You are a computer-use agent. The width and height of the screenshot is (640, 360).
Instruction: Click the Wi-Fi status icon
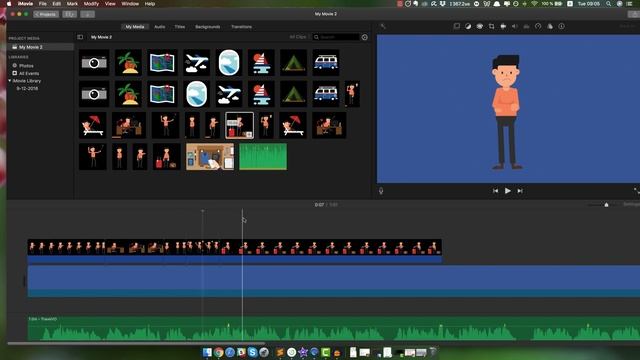(x=534, y=4)
